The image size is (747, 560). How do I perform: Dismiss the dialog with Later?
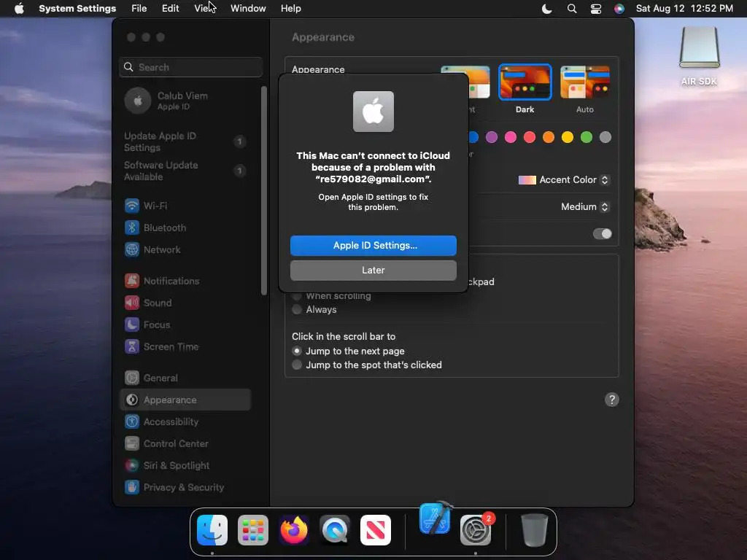[x=373, y=271]
